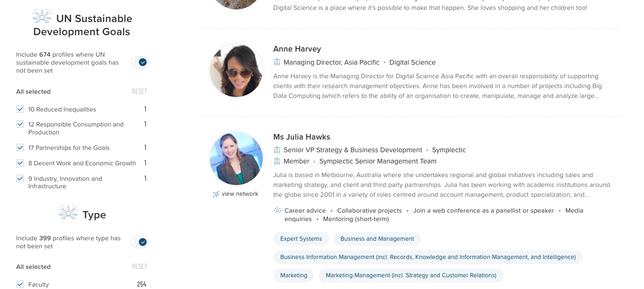Reset the Type filter selection
The width and height of the screenshot is (644, 289).
(x=139, y=267)
